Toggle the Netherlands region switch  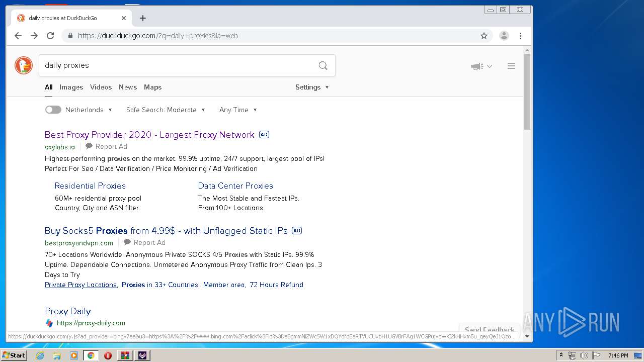pyautogui.click(x=53, y=110)
